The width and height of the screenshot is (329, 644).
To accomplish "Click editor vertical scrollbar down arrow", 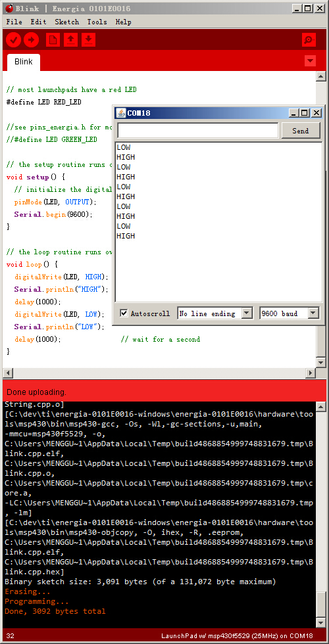I will [x=321, y=362].
